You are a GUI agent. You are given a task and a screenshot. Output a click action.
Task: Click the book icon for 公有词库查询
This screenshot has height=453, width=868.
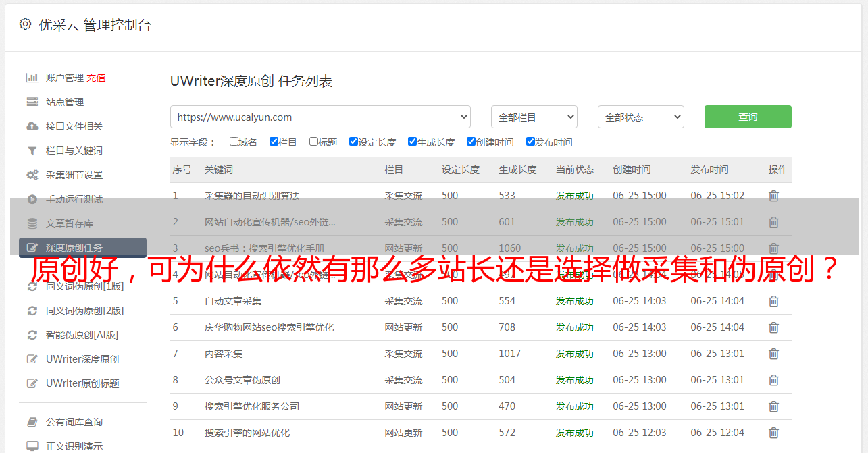point(32,422)
